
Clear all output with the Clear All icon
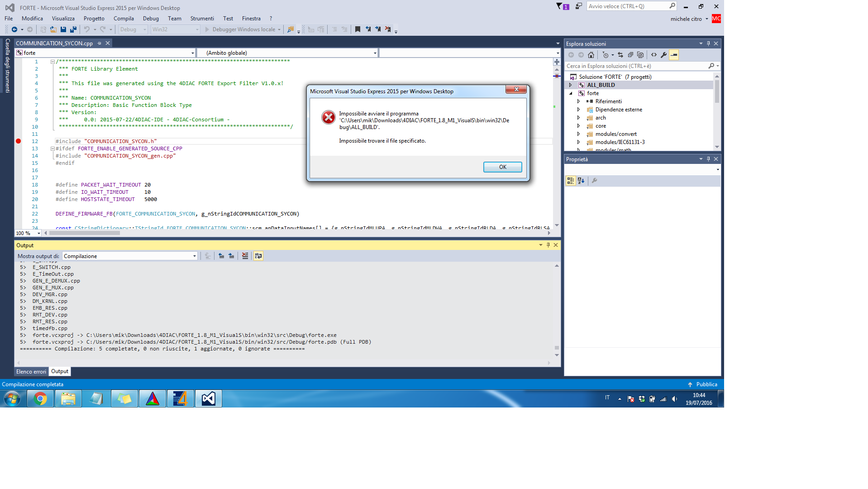(245, 256)
